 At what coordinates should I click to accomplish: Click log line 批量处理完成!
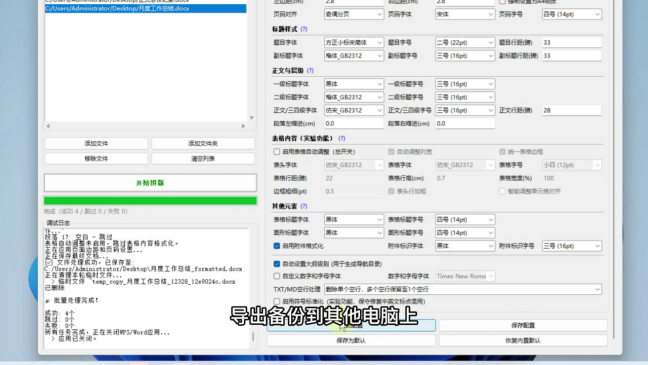point(72,301)
